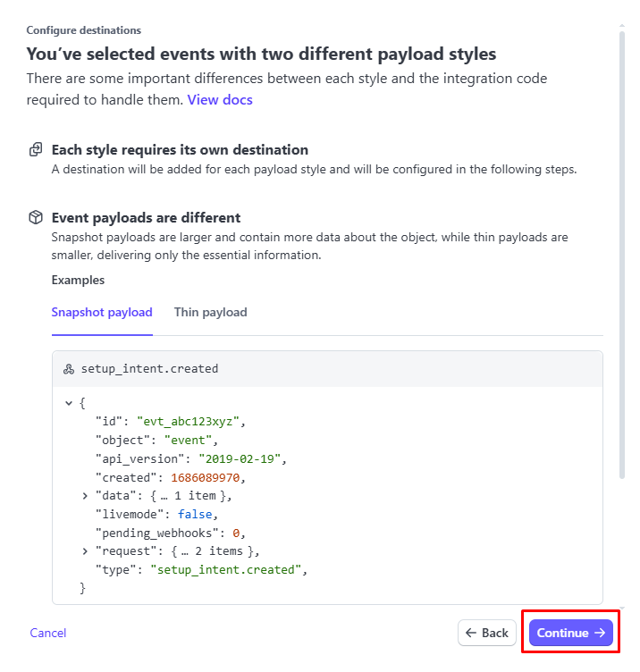Click the Cancel link
Image resolution: width=640 pixels, height=672 pixels.
point(48,633)
